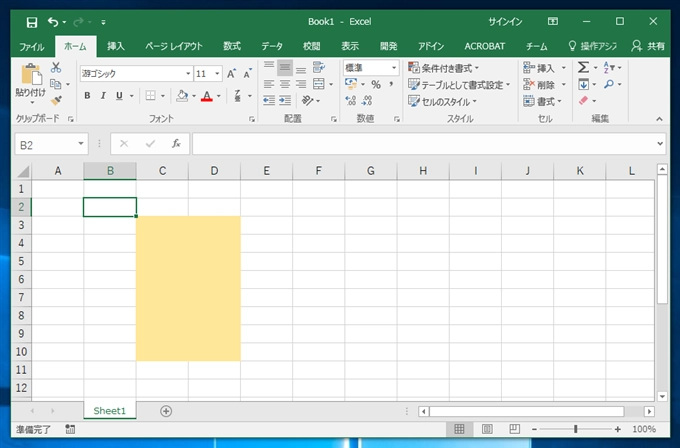This screenshot has width=680, height=448.
Task: Open the Name Box dropdown arrow
Action: click(x=81, y=144)
